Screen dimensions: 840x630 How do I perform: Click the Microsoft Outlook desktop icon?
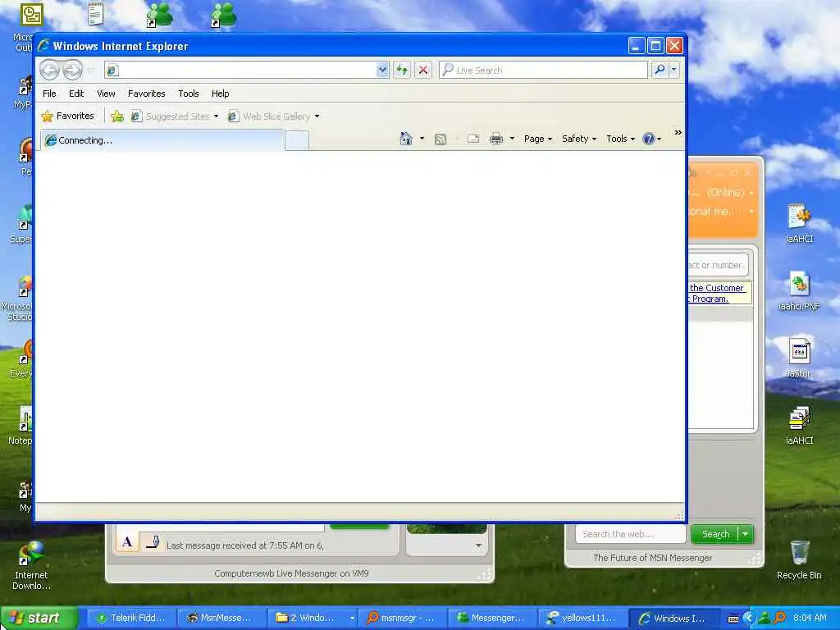pyautogui.click(x=32, y=14)
